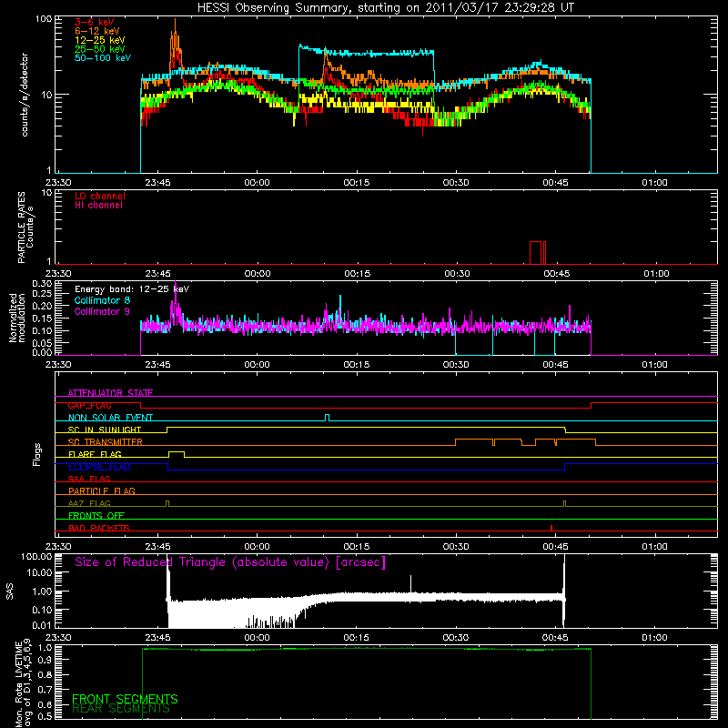Click the raised FLARE_FLAG pulse on the timeline
The height and width of the screenshot is (728, 728).
tap(176, 453)
